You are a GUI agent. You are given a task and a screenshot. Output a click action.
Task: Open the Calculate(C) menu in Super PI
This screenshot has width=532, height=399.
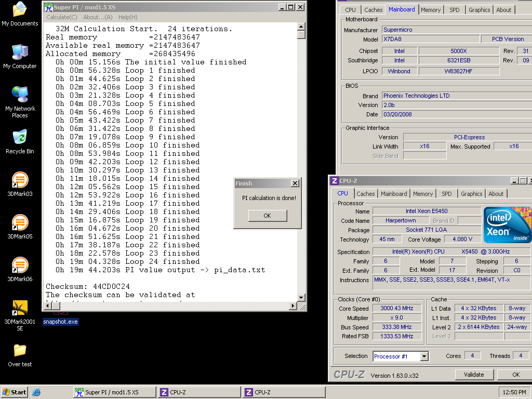62,17
